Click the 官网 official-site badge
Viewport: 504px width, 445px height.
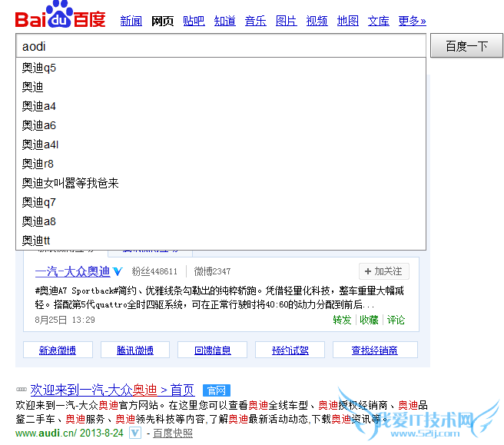pyautogui.click(x=217, y=390)
